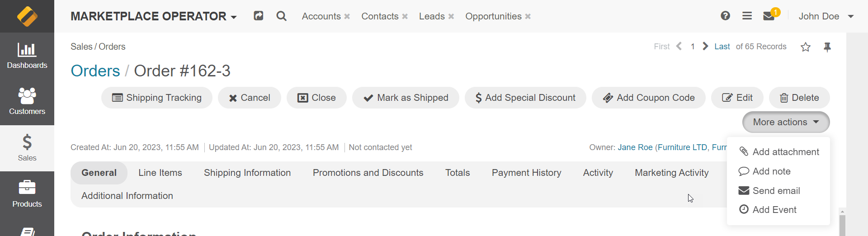Open the Customers sidebar section
Screen dimensions: 868x236
coord(27,102)
